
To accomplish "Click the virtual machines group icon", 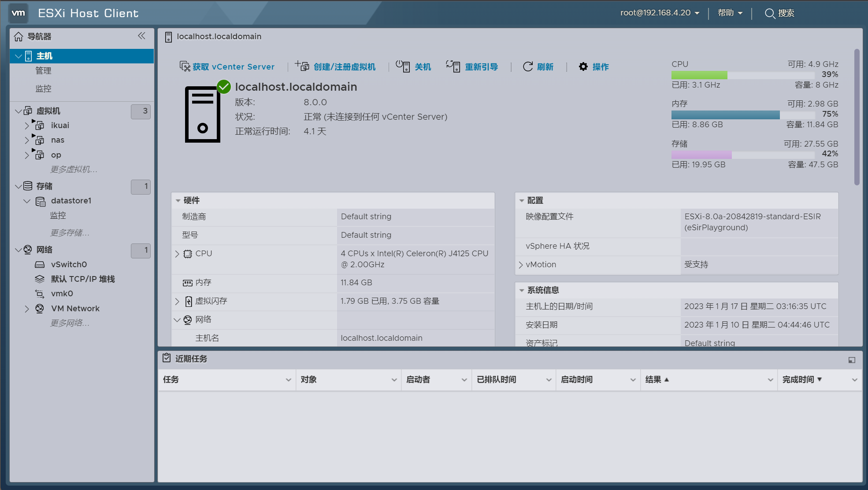I will (x=28, y=111).
